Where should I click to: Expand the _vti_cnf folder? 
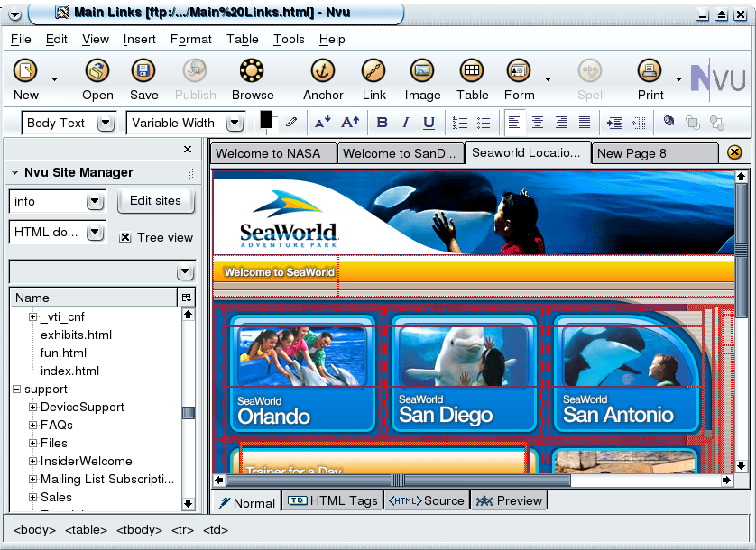tap(32, 316)
